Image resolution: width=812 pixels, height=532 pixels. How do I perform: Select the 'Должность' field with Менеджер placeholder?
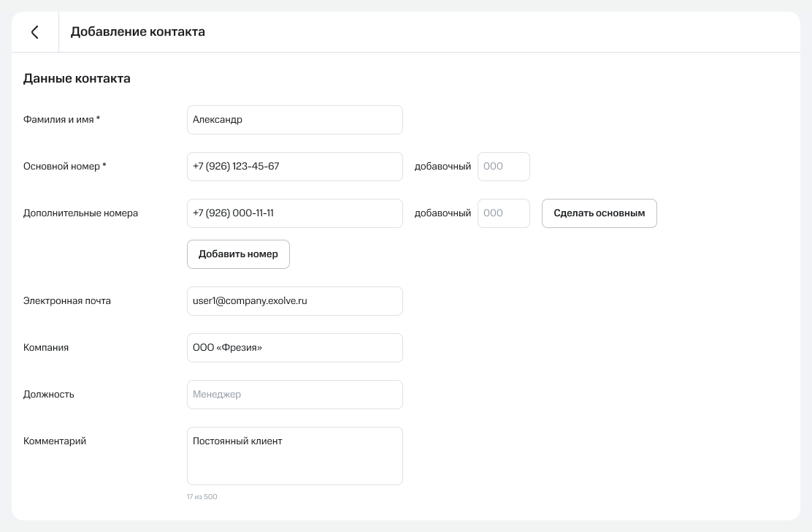(294, 395)
